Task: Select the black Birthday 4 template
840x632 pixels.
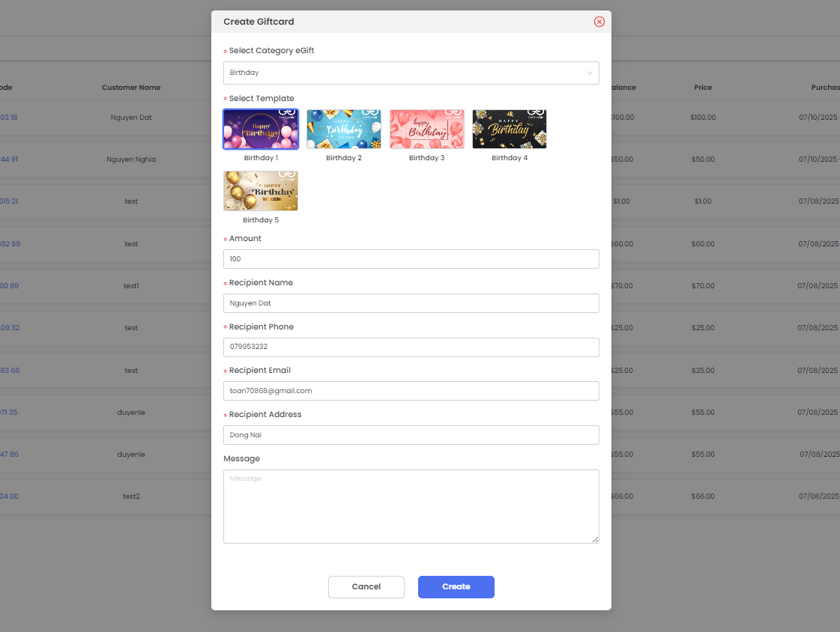Action: 510,130
